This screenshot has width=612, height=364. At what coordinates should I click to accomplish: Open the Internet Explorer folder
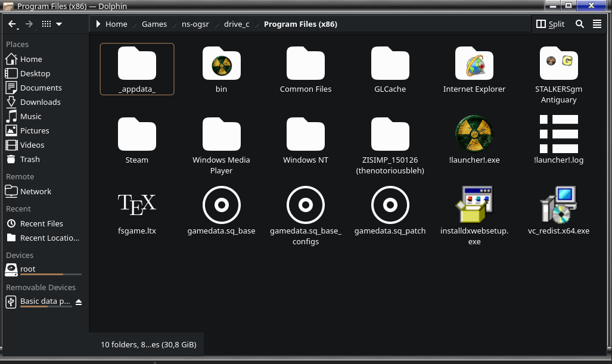tap(474, 63)
